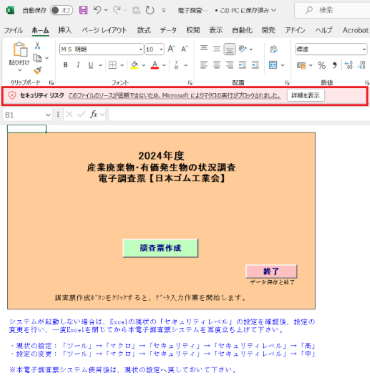Screen dimensions: 370x381
Task: Open Alignment group dialog launcher
Action: click(x=287, y=82)
